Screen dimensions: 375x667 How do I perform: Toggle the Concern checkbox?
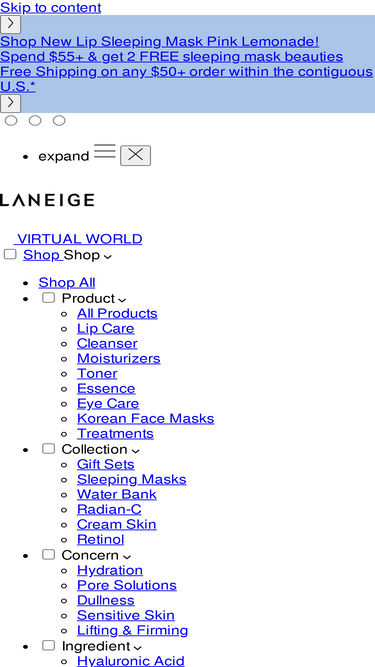point(48,554)
